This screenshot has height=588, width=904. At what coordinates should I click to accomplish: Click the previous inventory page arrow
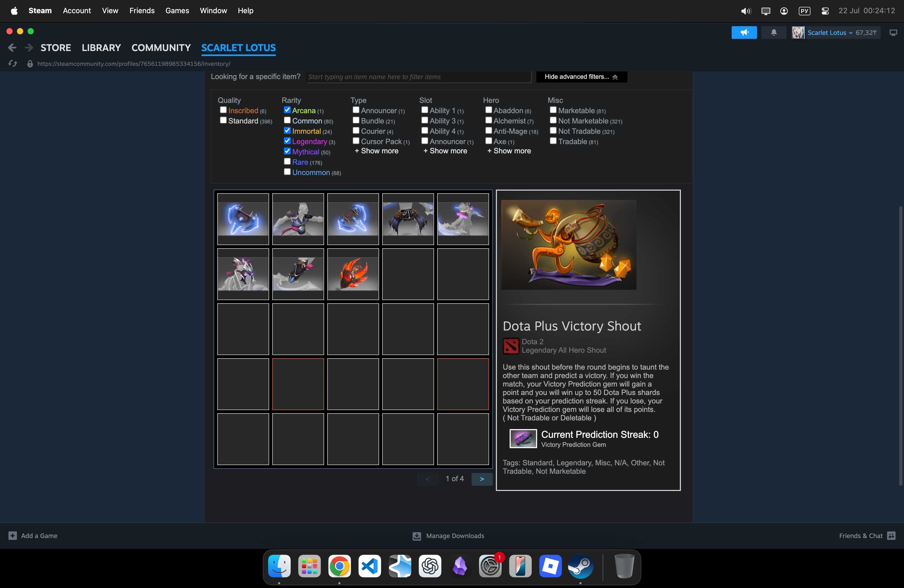pyautogui.click(x=427, y=479)
